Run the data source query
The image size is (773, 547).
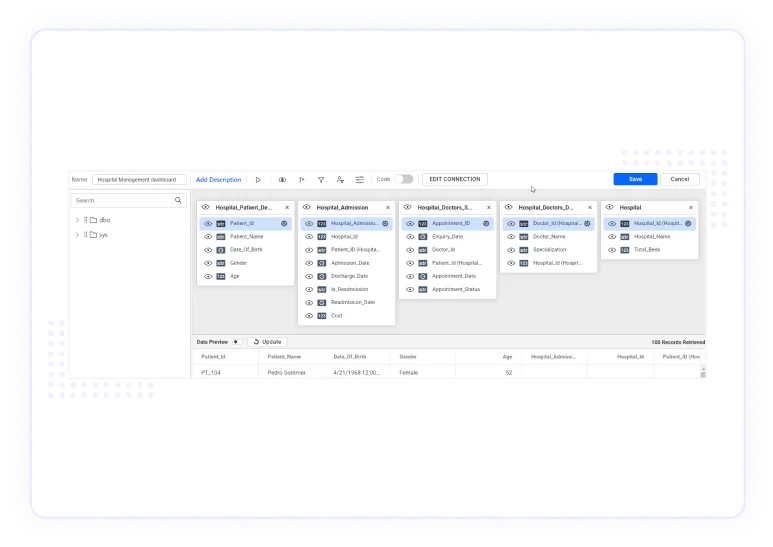point(258,180)
